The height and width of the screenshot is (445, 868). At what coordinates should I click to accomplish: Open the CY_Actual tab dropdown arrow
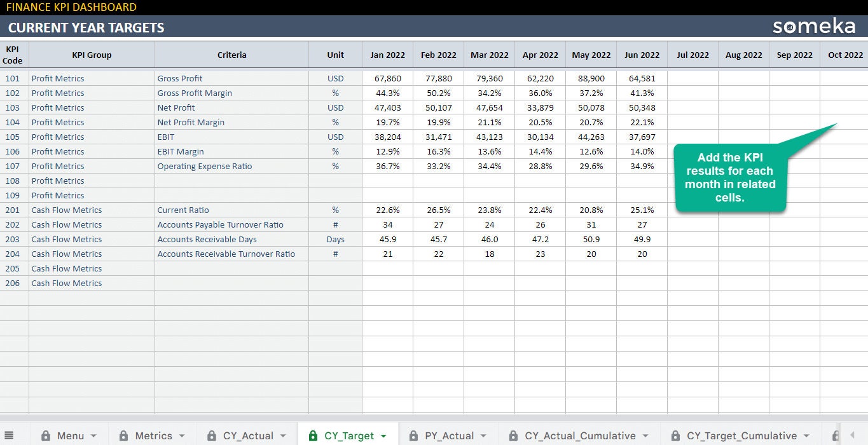tap(282, 436)
